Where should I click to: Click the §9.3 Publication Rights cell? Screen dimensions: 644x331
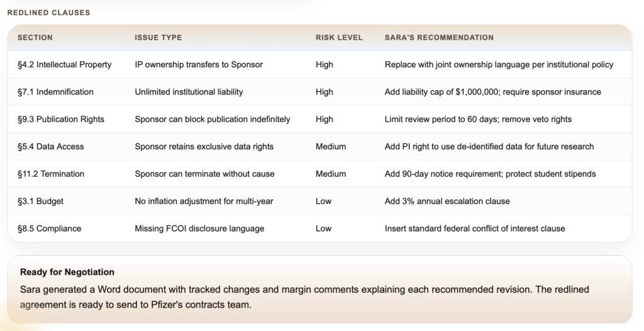(x=61, y=120)
